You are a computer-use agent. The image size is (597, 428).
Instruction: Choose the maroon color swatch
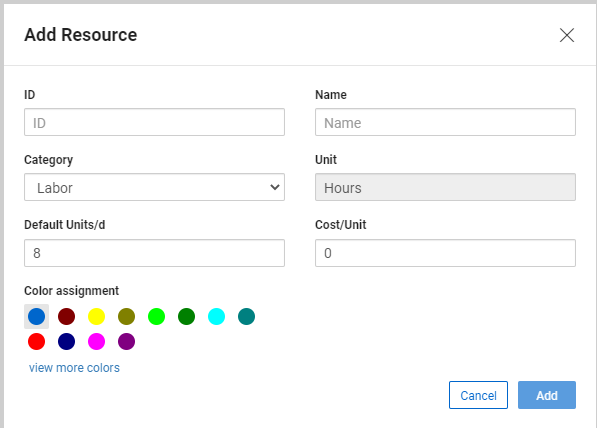point(67,316)
